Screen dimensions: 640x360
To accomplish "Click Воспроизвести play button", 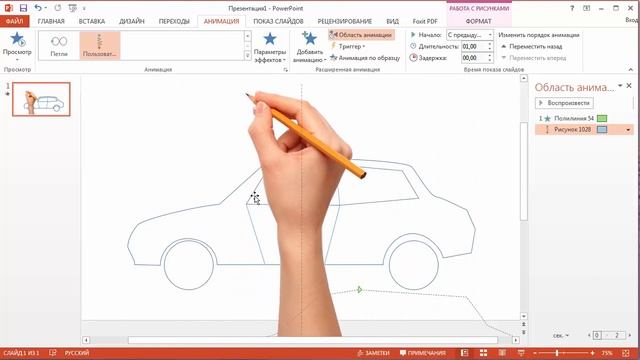I will [564, 103].
